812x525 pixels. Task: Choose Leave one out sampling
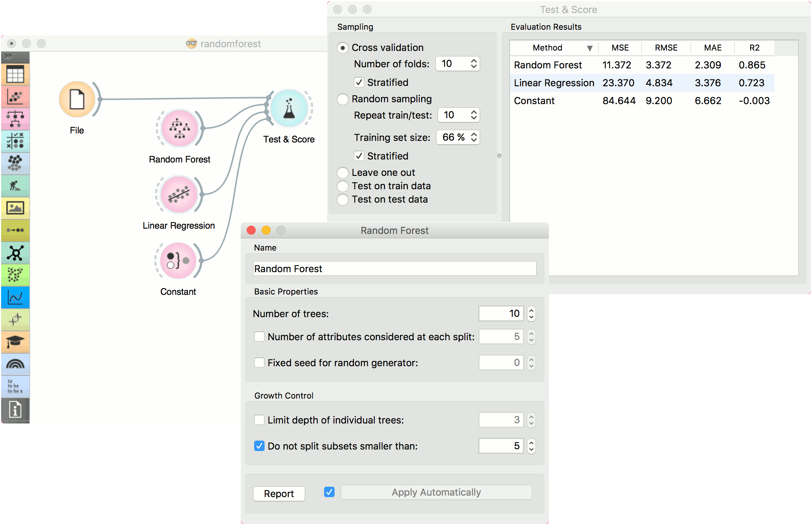pyautogui.click(x=342, y=173)
